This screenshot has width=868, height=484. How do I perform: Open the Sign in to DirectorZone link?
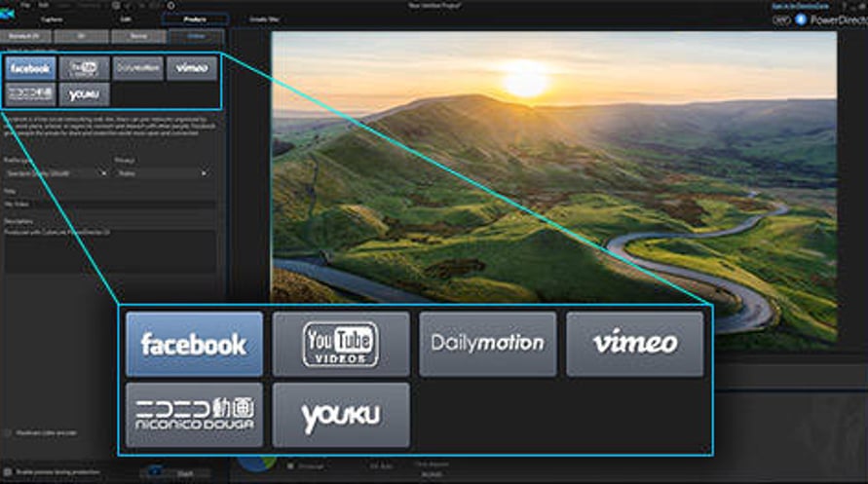(800, 6)
